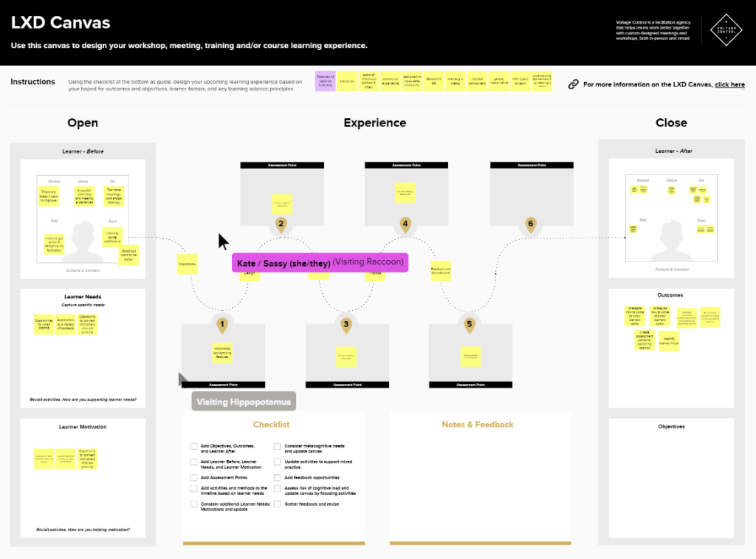Image resolution: width=756 pixels, height=559 pixels.
Task: Check the Add Assessment Points checkbox
Action: pos(193,478)
